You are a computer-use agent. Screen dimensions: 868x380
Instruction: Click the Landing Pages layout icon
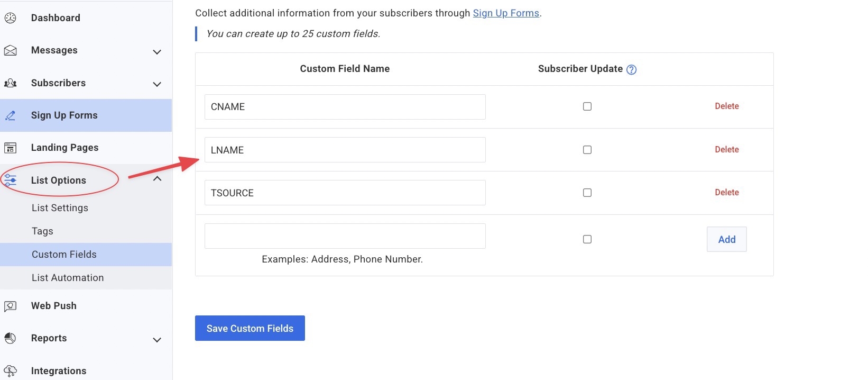(x=10, y=148)
